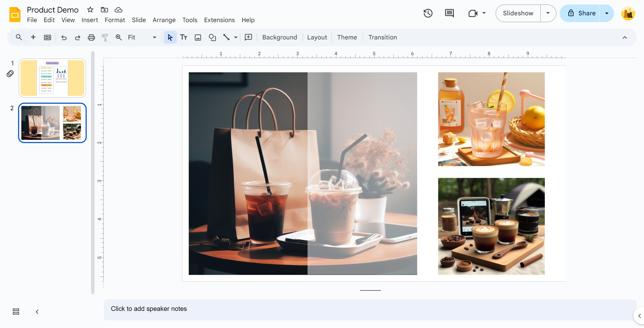The height and width of the screenshot is (328, 644).
Task: Click the Paint format icon
Action: 105,37
